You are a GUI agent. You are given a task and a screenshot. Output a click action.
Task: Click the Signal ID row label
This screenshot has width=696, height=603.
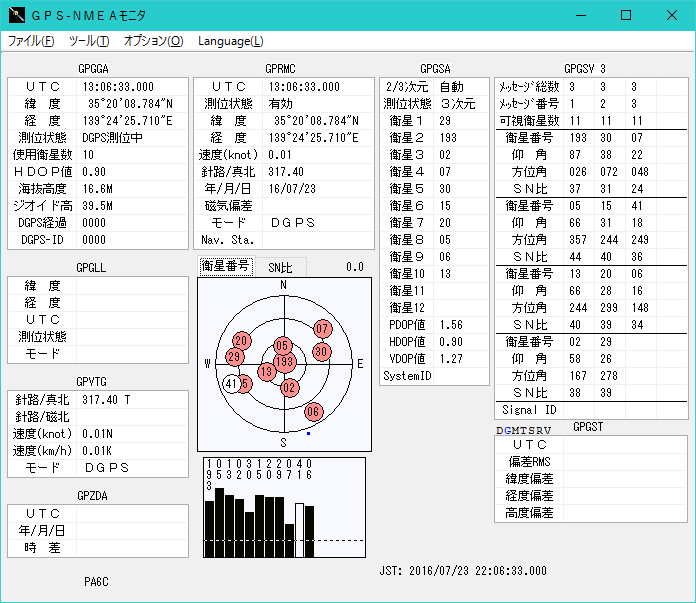(529, 409)
